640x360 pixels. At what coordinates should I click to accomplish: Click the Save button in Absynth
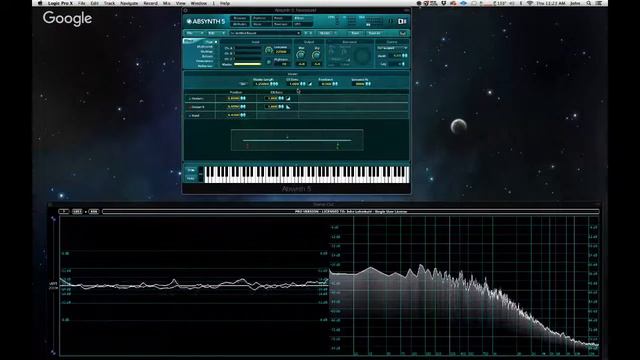355,33
